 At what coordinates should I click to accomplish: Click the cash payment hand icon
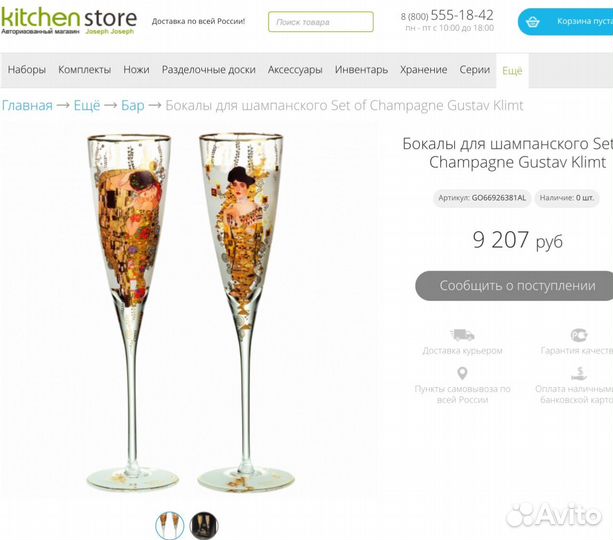579,373
